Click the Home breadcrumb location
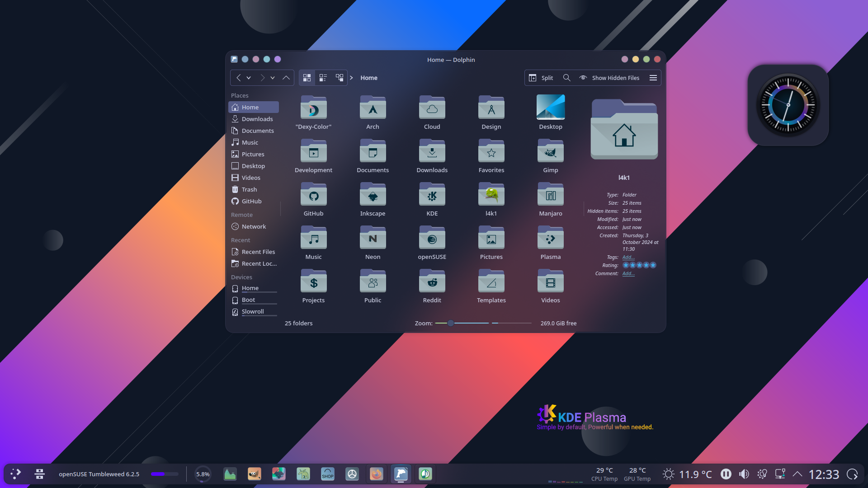The height and width of the screenshot is (488, 868). click(x=369, y=78)
